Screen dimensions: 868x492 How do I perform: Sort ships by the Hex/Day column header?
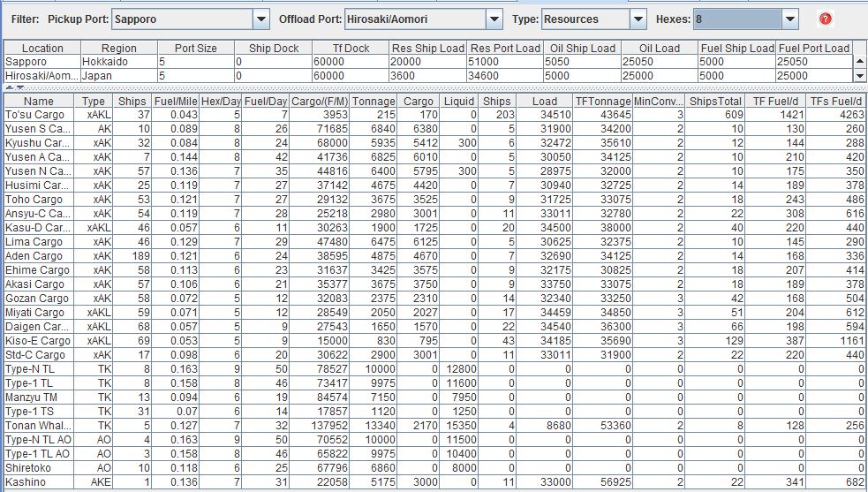221,101
